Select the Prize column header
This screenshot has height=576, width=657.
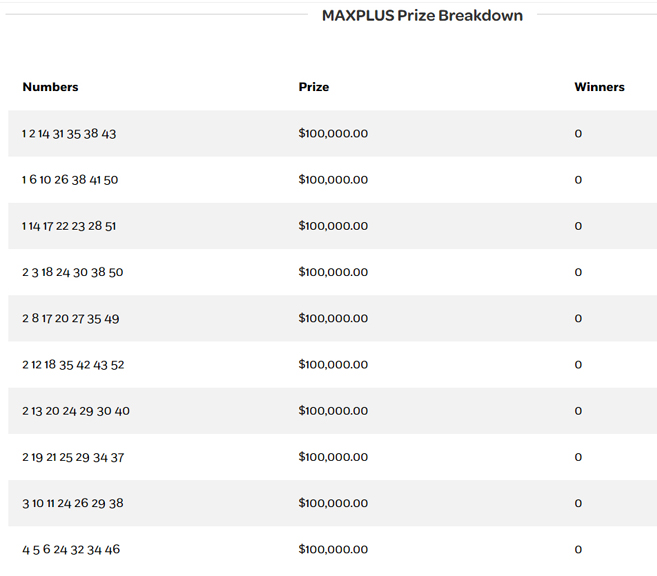tap(313, 87)
